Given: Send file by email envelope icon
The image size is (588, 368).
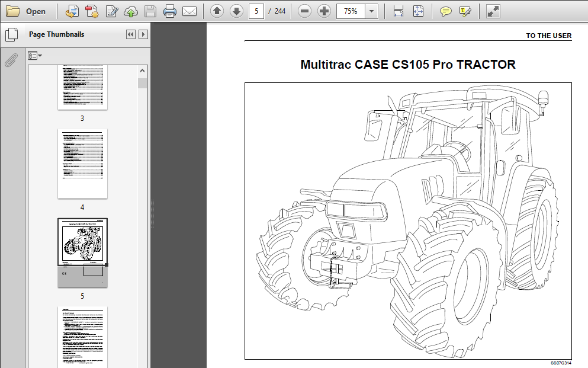Looking at the screenshot, I should click(x=189, y=11).
